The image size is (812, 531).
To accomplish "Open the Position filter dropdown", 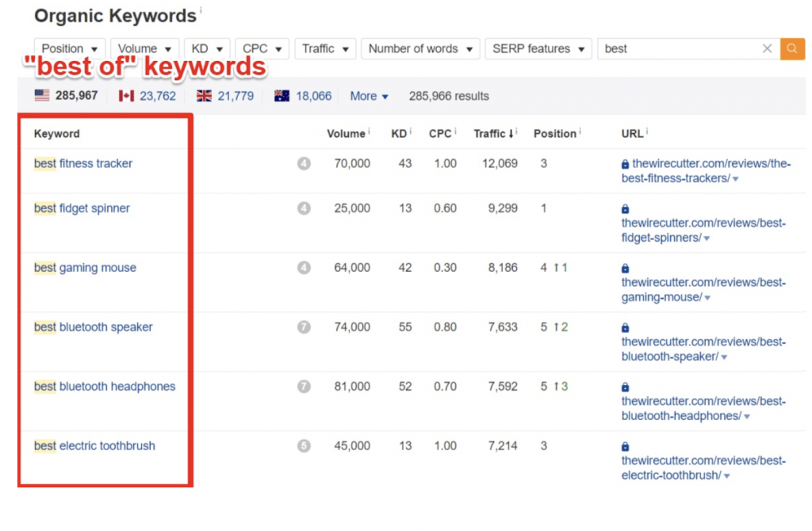I will pyautogui.click(x=70, y=48).
